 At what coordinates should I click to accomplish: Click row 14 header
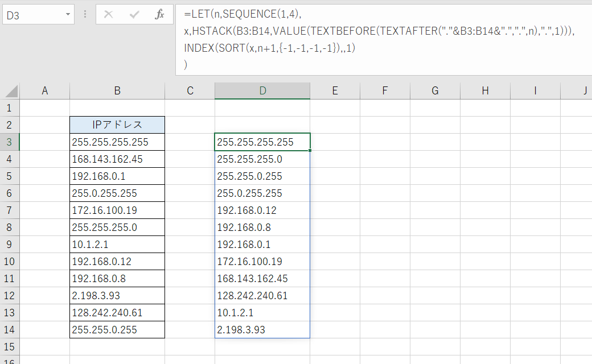click(9, 329)
